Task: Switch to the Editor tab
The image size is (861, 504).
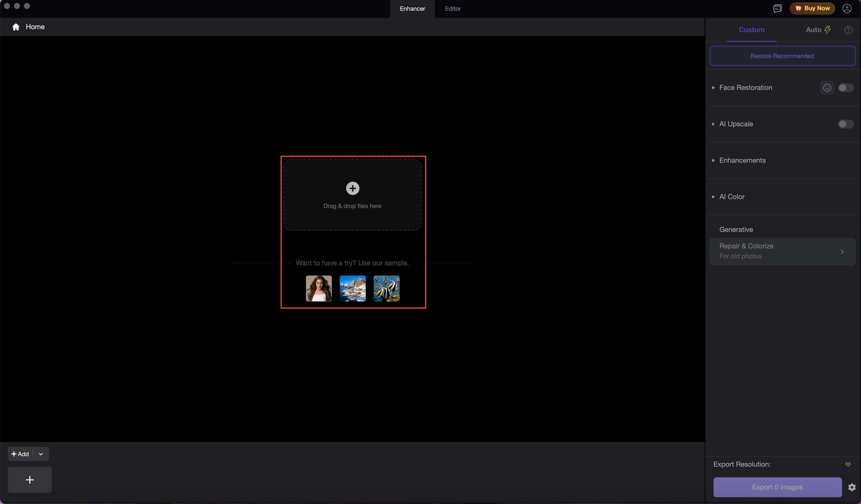Action: pyautogui.click(x=453, y=9)
